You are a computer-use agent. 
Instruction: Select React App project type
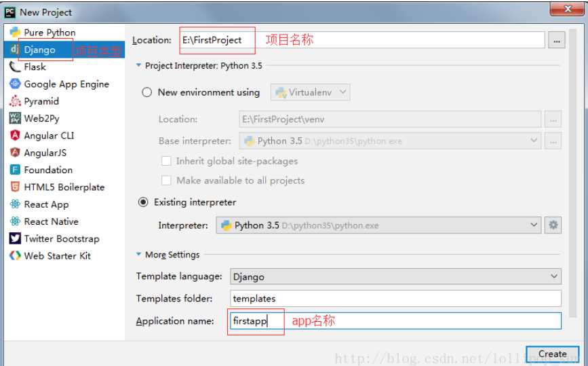coord(64,204)
